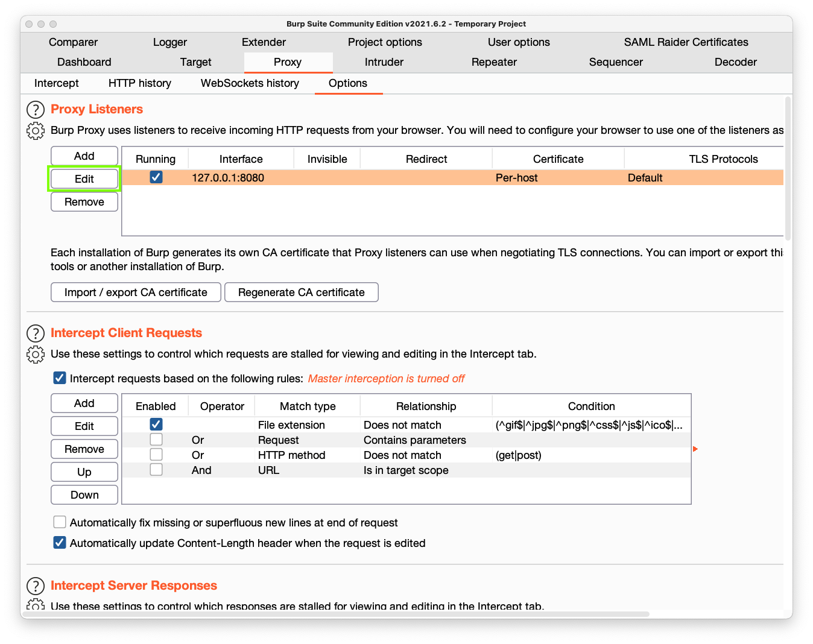This screenshot has height=644, width=813.
Task: Edit the selected intercept request rule
Action: coord(84,426)
